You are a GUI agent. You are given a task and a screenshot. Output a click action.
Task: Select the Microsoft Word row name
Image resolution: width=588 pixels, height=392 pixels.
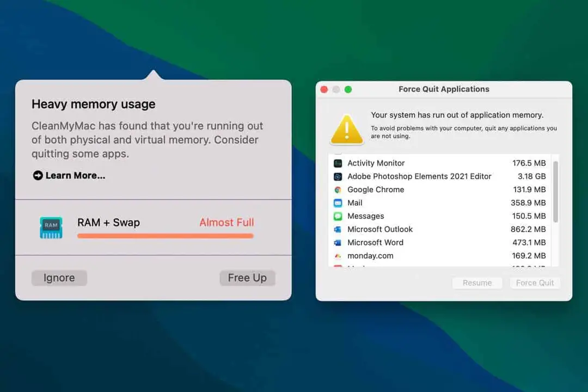[375, 243]
